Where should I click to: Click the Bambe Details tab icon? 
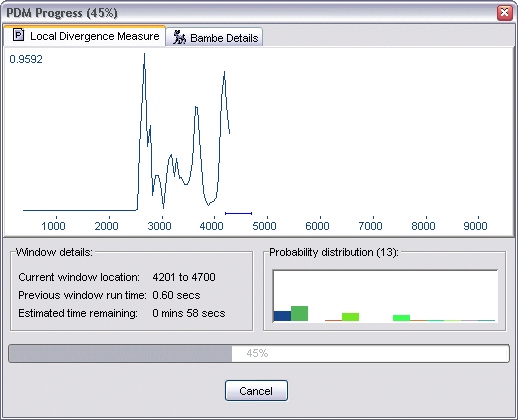coord(179,37)
